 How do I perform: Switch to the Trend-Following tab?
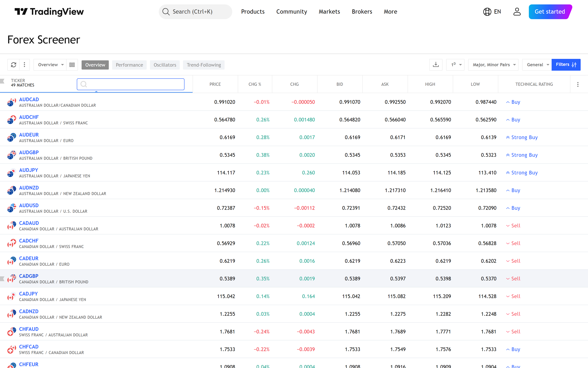[204, 65]
